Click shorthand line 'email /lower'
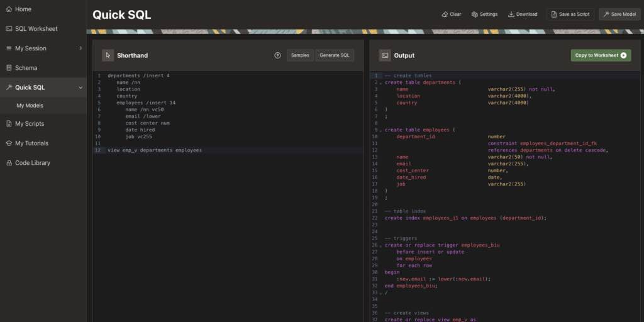This screenshot has width=644, height=322. click(143, 116)
